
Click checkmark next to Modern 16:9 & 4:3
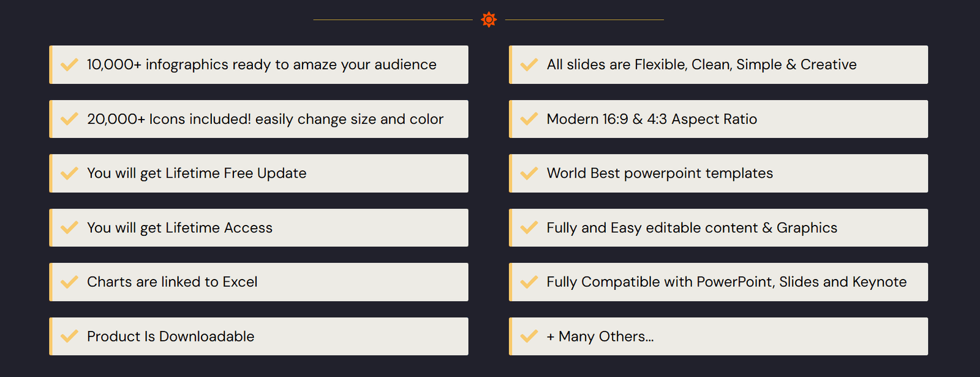(529, 119)
